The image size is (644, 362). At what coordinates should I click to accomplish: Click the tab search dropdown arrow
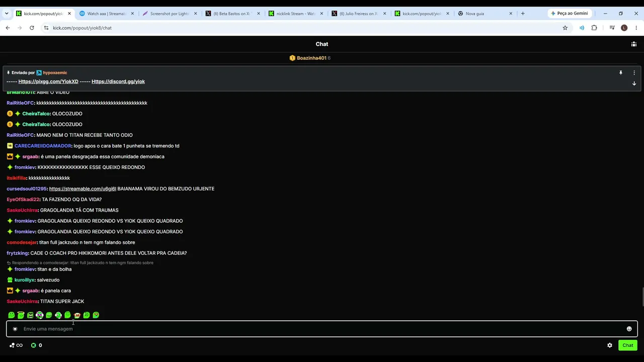[x=7, y=14]
